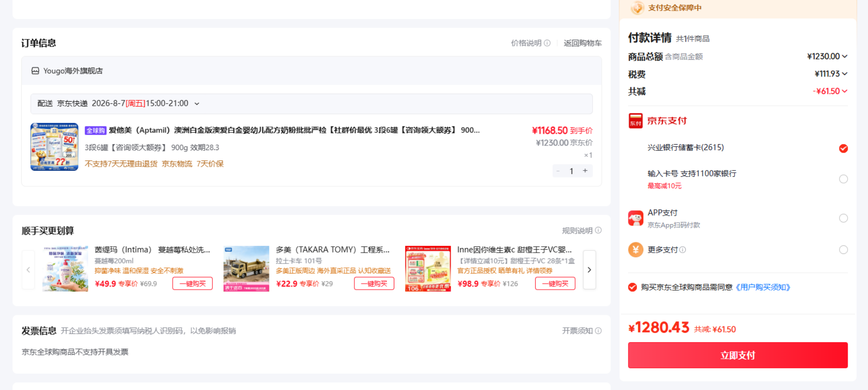Click 3段6罐 900g 效期28.3 specification text
Viewport: 868px width, 390px height.
[x=152, y=148]
